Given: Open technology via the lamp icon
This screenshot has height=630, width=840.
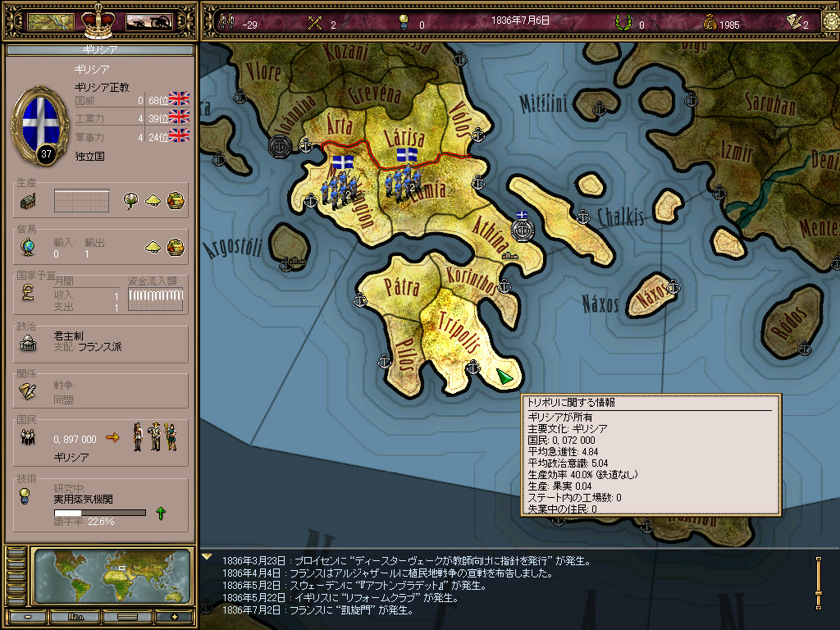Looking at the screenshot, I should pos(24,496).
